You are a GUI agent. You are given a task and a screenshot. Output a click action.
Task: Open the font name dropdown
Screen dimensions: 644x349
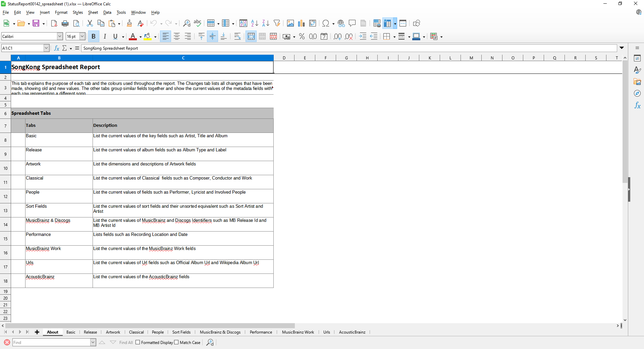tap(60, 36)
